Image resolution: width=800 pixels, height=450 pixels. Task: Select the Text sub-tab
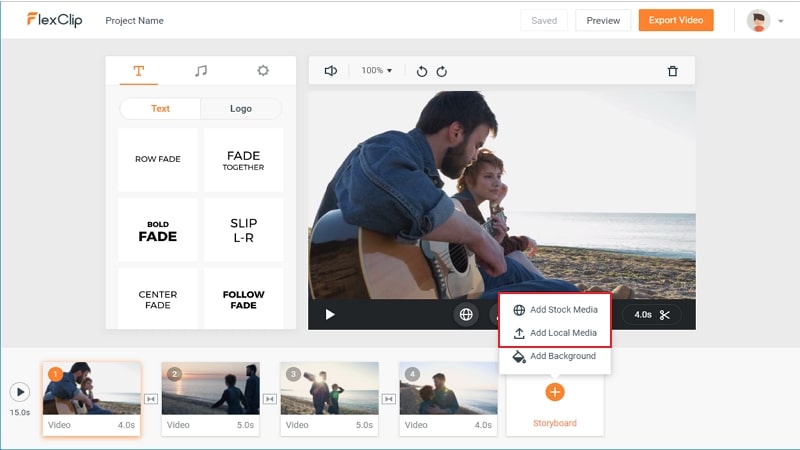pos(160,109)
